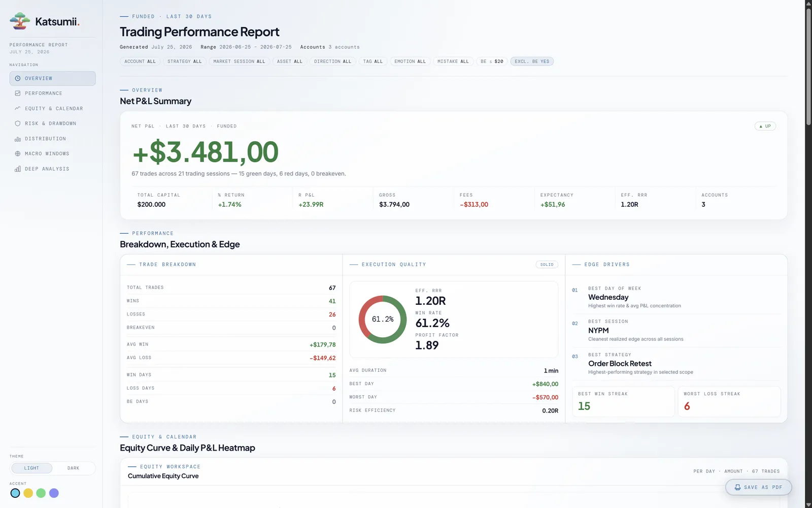This screenshot has height=508, width=812.
Task: Click the Performance chart icon in sidebar
Action: tap(18, 93)
